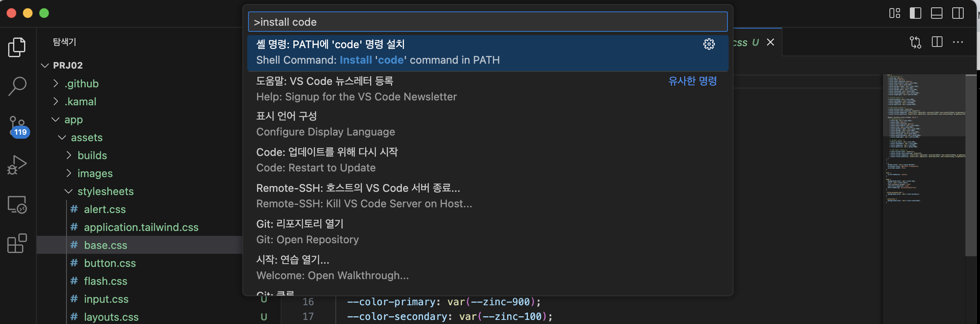980x324 pixels.
Task: Click the --color-primary declaration line
Action: tap(444, 302)
